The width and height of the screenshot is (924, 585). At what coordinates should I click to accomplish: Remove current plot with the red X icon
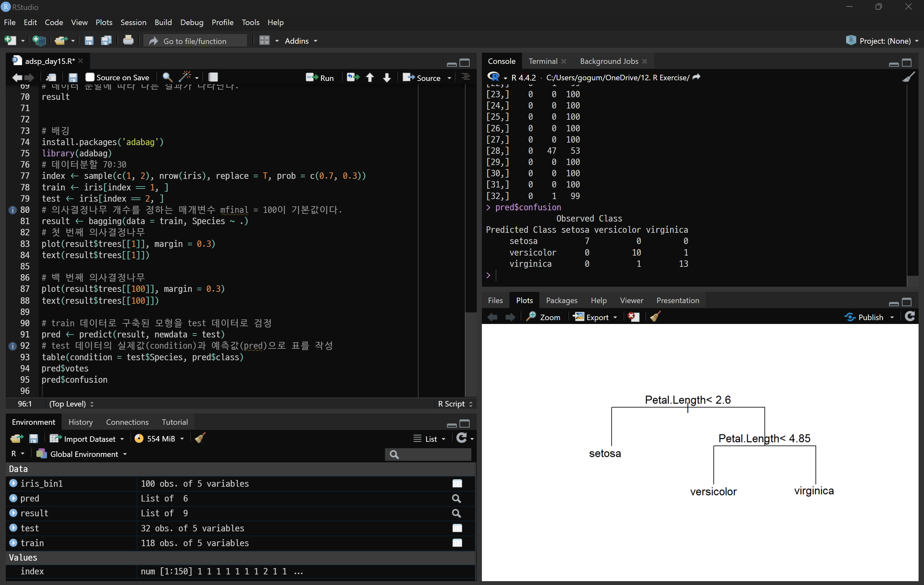coord(634,317)
